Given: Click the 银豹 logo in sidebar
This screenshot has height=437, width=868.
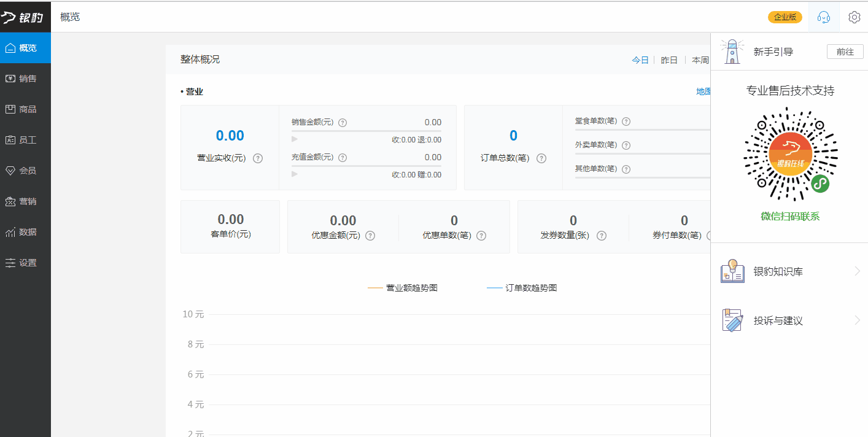Looking at the screenshot, I should 23,17.
